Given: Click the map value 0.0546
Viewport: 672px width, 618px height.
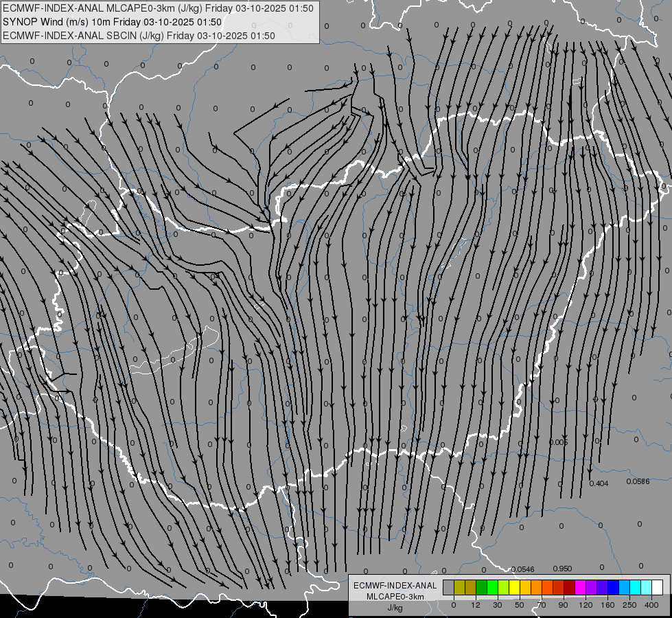Looking at the screenshot, I should [522, 569].
